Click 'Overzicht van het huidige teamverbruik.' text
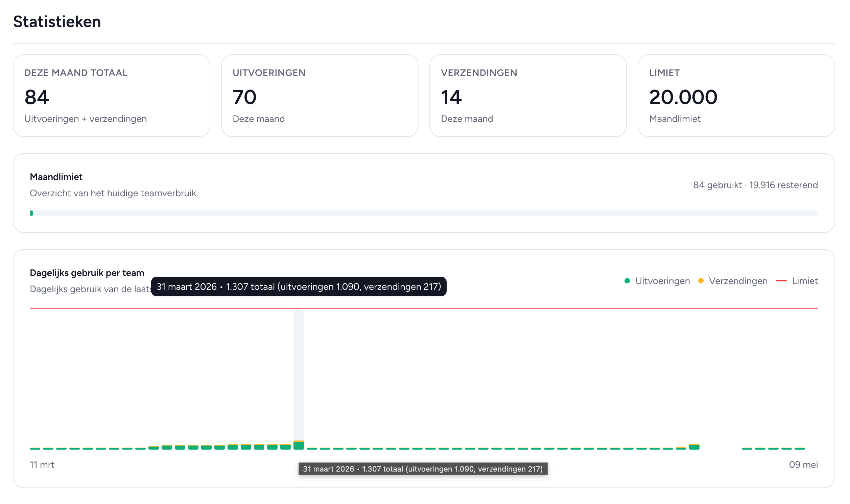The width and height of the screenshot is (850, 504). (x=114, y=193)
